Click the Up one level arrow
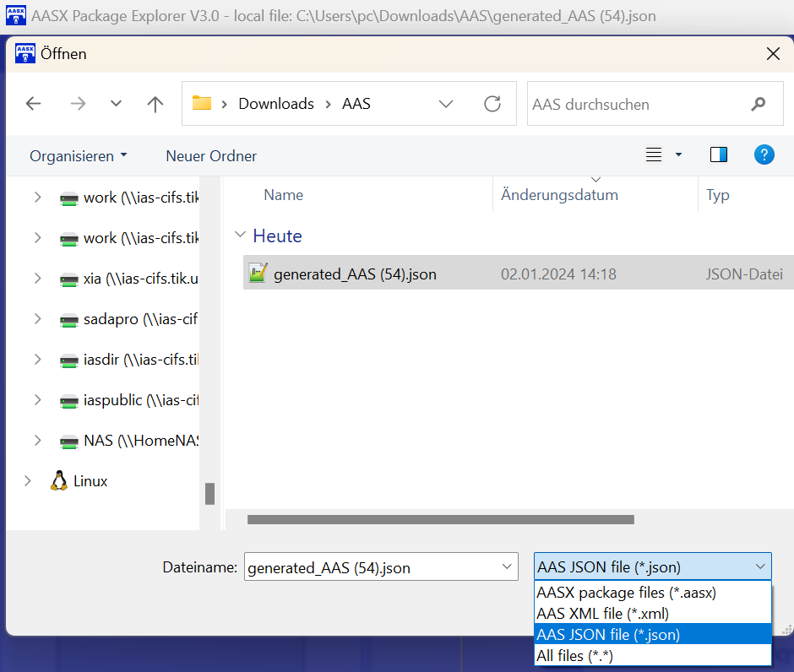Screen dimensions: 794x672 pos(155,104)
